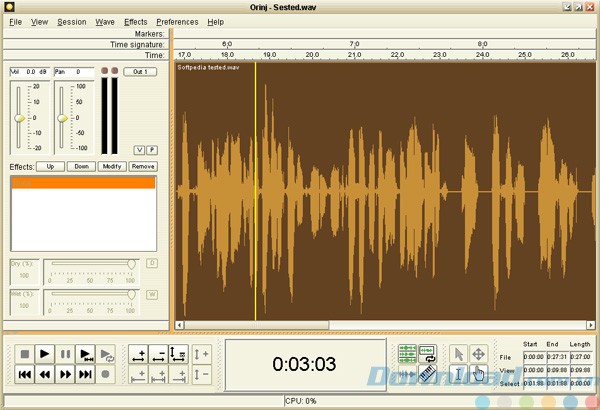Pick the hand grab tool
The width and height of the screenshot is (600, 410).
point(478,374)
